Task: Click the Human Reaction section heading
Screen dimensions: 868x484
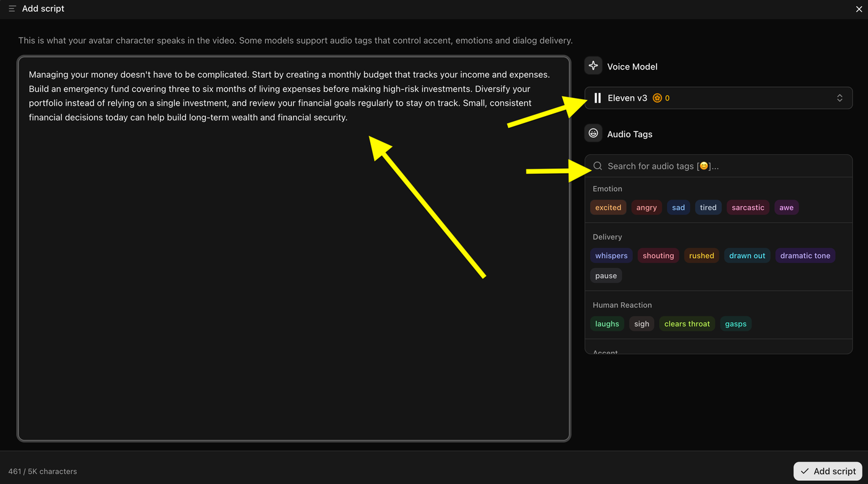Action: point(622,305)
